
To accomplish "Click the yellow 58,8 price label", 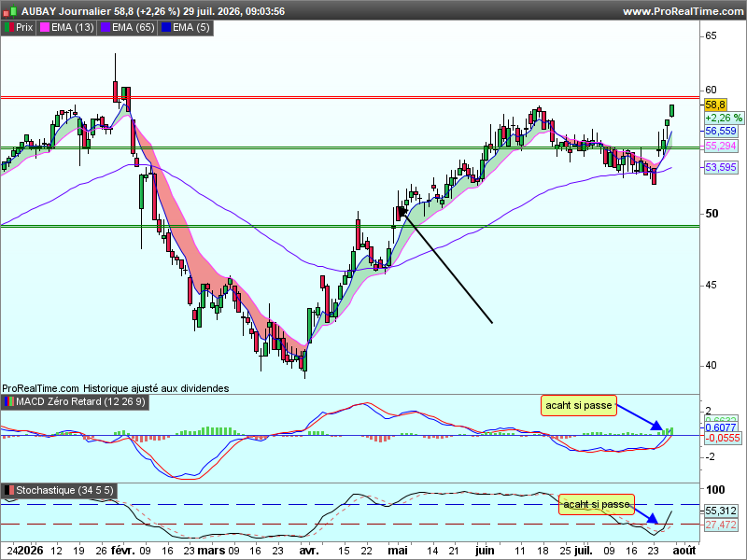I will [x=715, y=105].
